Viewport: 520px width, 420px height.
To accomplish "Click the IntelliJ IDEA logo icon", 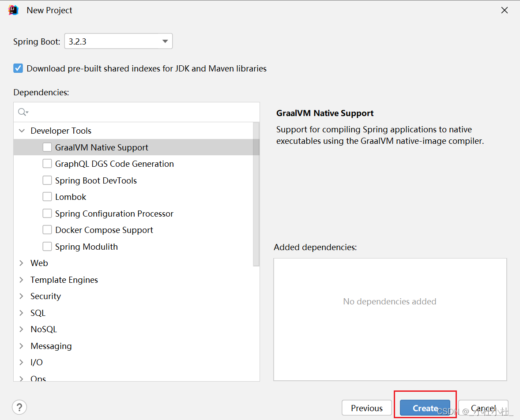I will click(x=13, y=10).
